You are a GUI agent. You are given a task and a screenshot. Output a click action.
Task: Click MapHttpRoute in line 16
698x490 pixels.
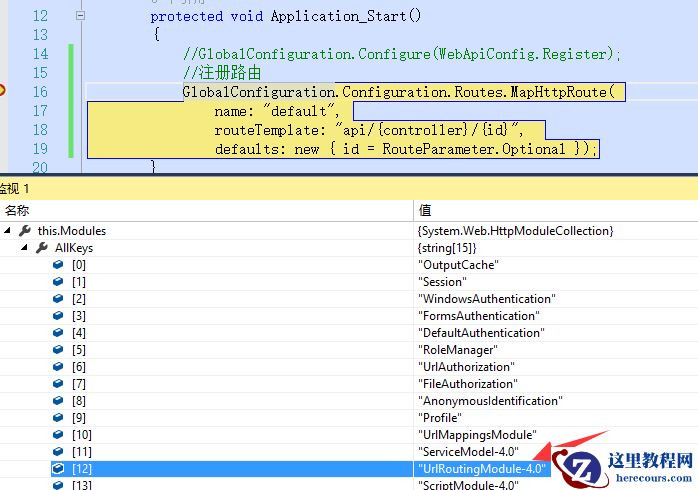click(x=558, y=92)
